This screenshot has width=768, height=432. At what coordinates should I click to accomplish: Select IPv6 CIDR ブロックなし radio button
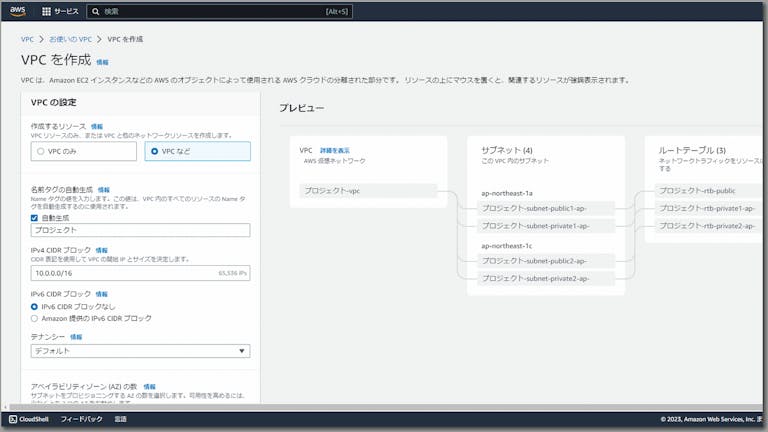click(x=34, y=307)
